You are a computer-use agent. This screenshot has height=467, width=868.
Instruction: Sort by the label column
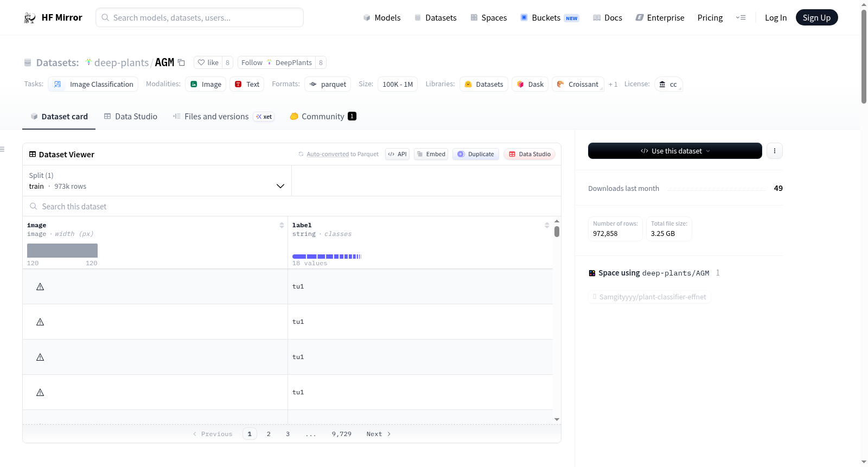(547, 225)
